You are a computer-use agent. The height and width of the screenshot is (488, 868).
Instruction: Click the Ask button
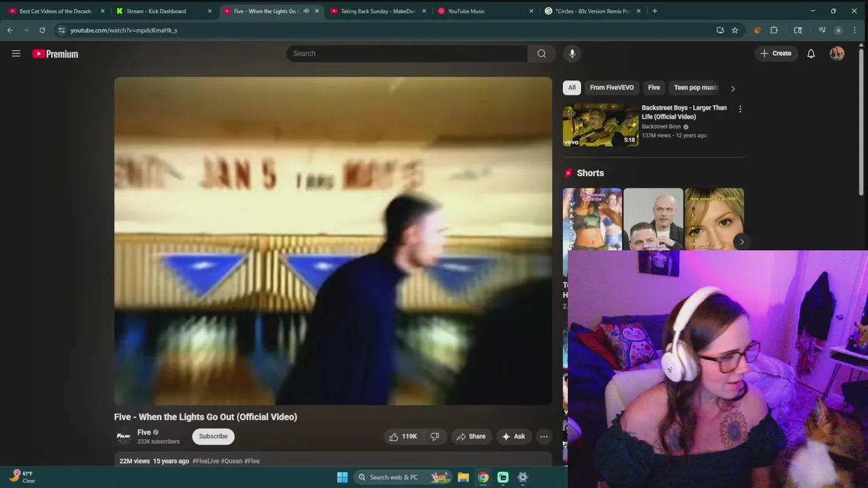click(513, 436)
